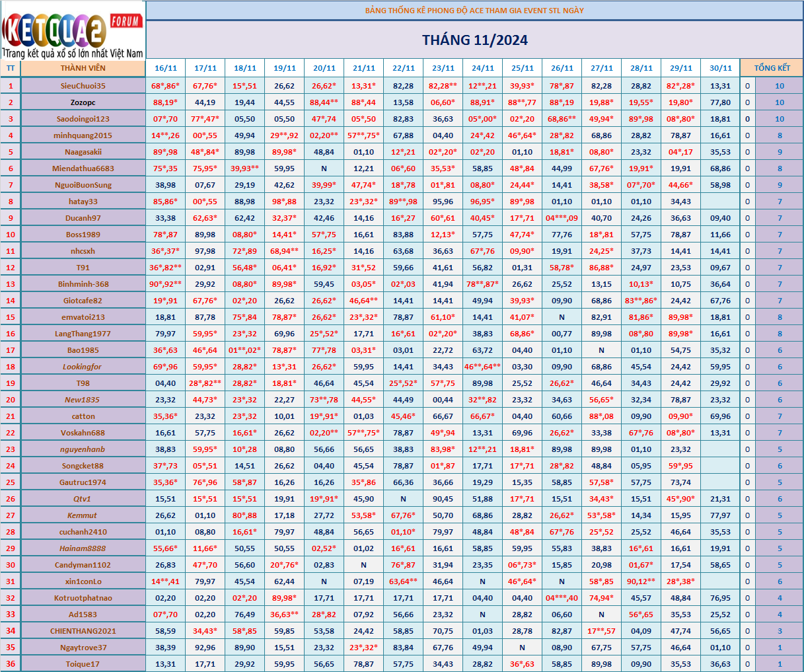Click the 30/11 date column header
Image resolution: width=804 pixels, height=672 pixels.
721,68
